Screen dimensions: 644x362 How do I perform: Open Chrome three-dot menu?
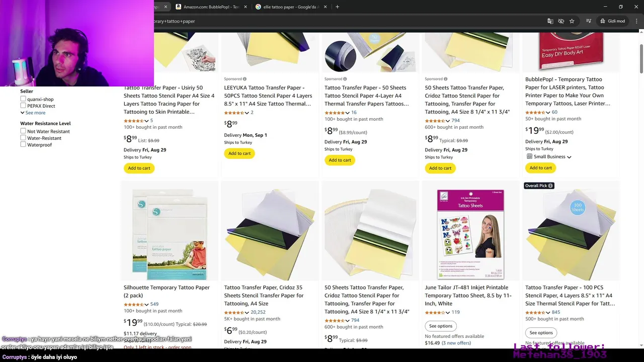[635, 21]
